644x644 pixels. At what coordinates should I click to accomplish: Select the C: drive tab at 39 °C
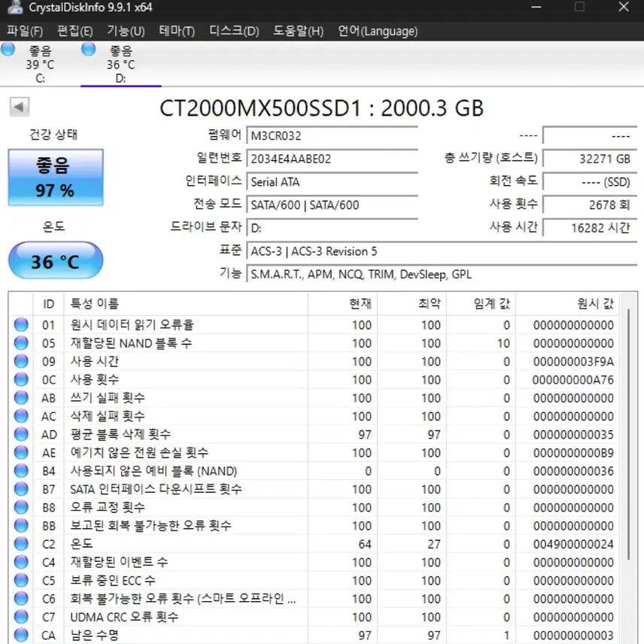point(41,64)
